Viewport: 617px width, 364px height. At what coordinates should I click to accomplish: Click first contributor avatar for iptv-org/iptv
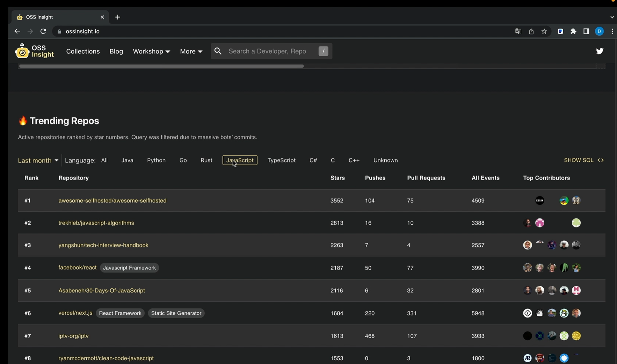[x=528, y=336]
